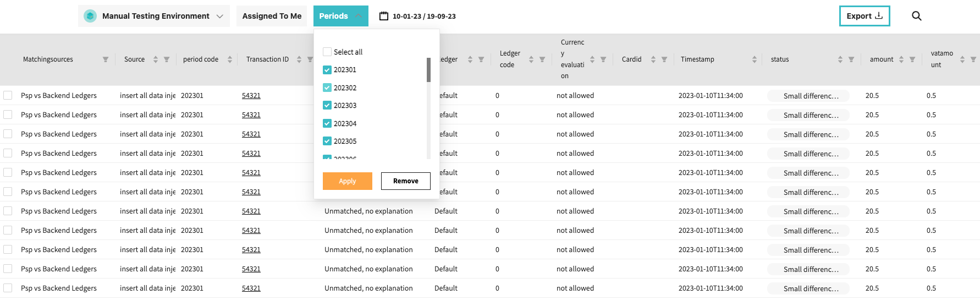Click the Matchingsources column filter icon

(106, 59)
